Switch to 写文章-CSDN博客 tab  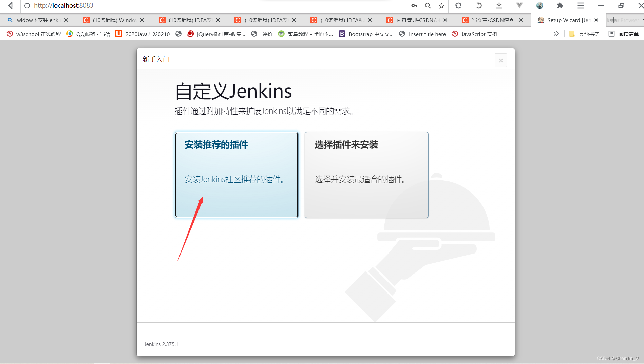tap(493, 20)
